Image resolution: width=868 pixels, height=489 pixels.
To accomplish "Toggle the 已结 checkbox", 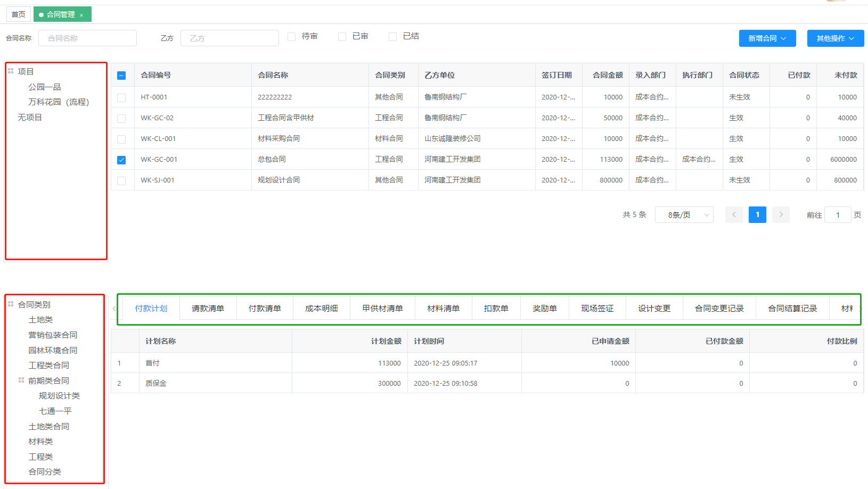I will coord(392,37).
